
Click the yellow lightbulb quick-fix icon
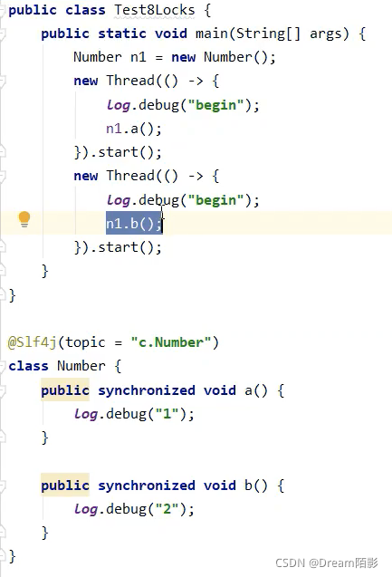[24, 219]
